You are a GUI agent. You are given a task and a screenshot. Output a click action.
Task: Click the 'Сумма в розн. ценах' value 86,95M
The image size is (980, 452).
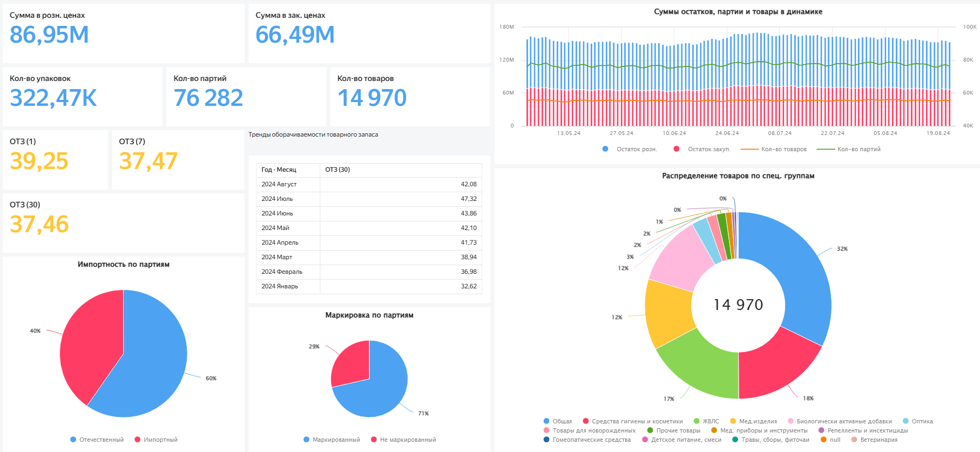(49, 35)
